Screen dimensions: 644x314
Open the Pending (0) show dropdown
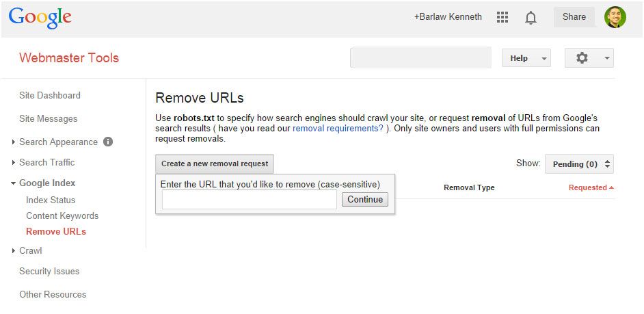tap(579, 164)
